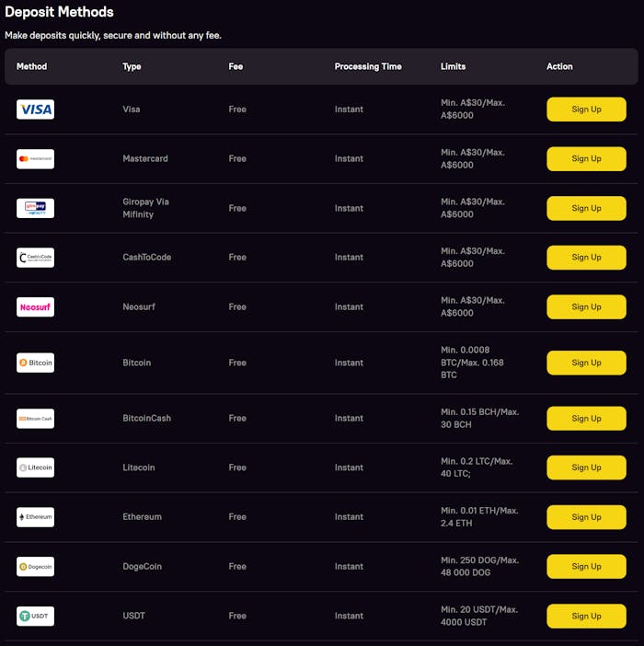Viewport: 644px width, 646px height.
Task: Click the Limits column header
Action: coord(453,66)
